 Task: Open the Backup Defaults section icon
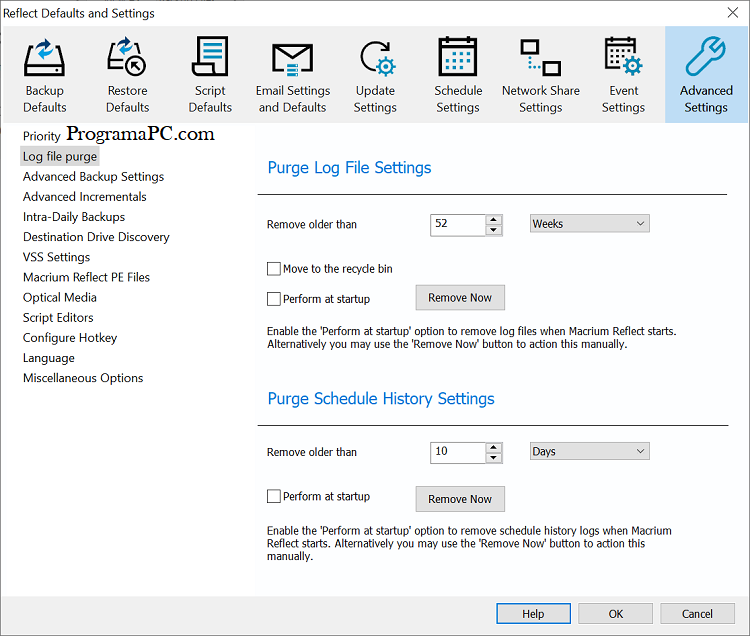pos(44,58)
